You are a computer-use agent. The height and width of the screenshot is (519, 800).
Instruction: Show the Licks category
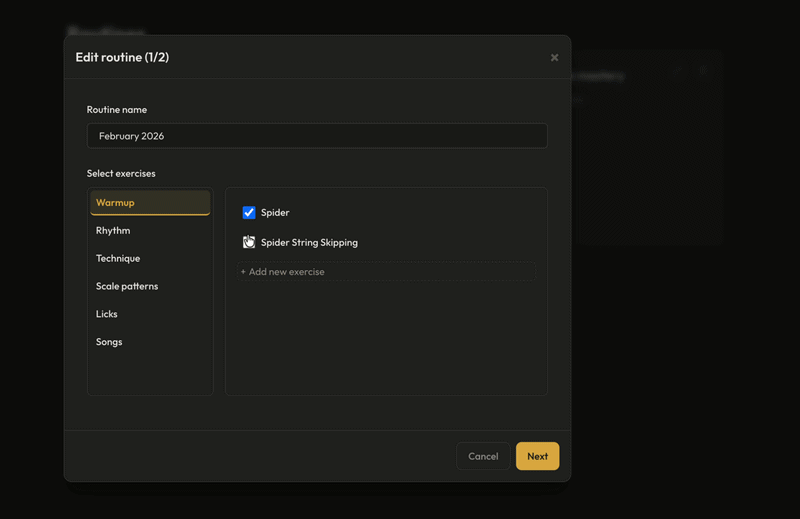coord(150,314)
